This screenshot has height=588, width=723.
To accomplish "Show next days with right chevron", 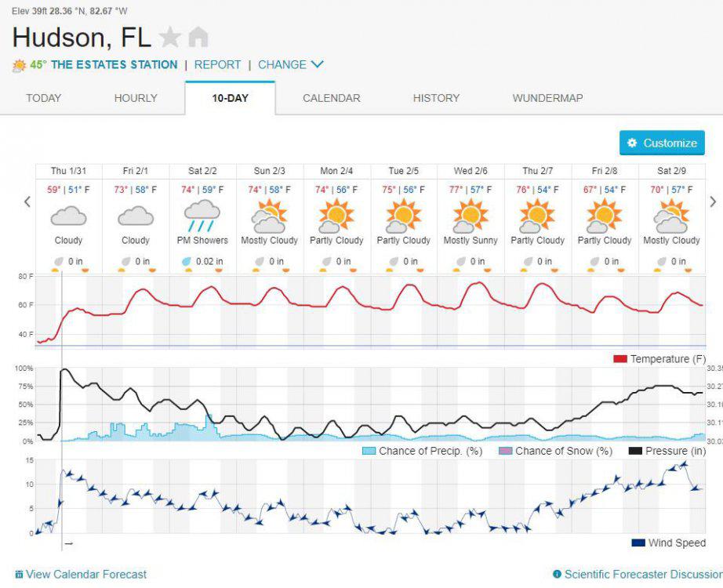I will 713,201.
